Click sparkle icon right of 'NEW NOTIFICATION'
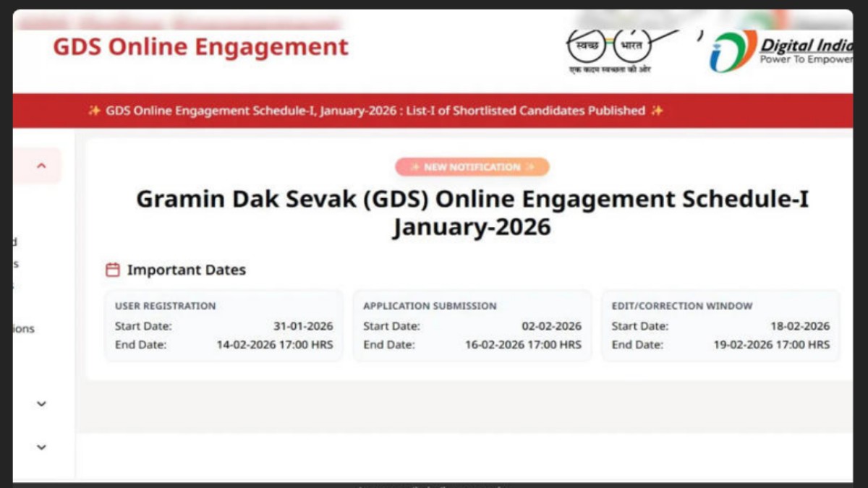 530,167
